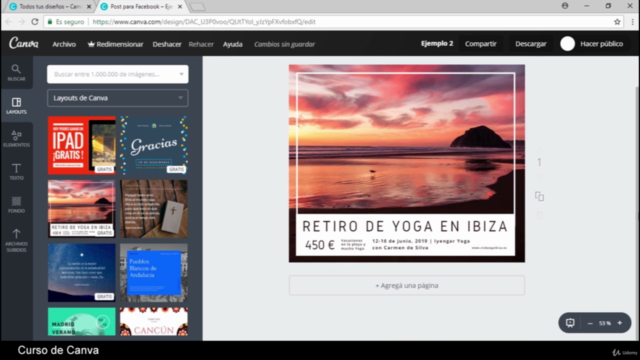Close the 'Post para Facebook' tab

coord(180,7)
